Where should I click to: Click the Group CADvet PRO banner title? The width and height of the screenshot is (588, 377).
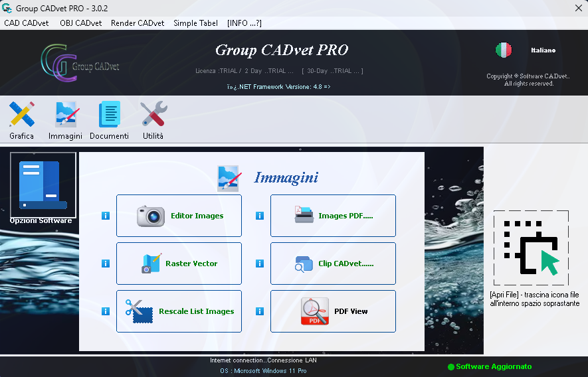[282, 50]
